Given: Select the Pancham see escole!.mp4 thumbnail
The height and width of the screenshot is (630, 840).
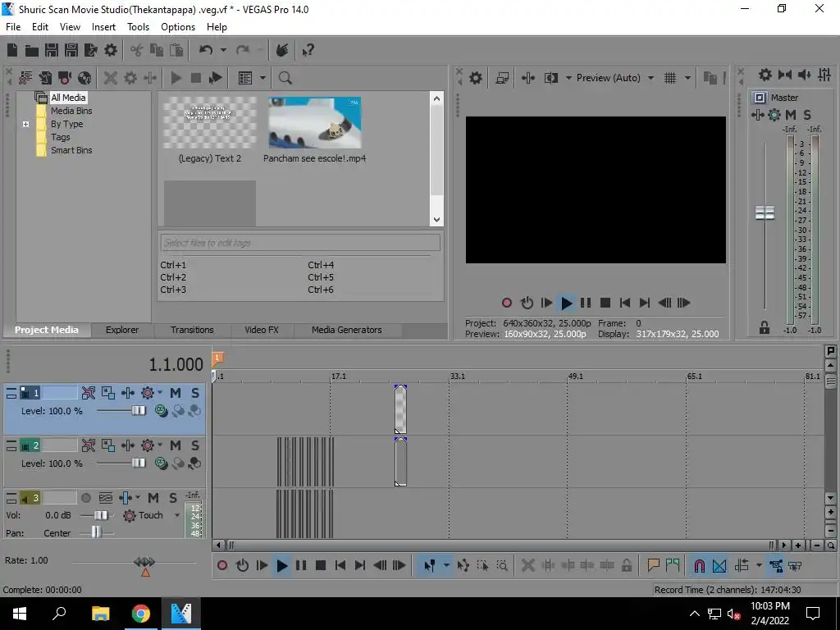Looking at the screenshot, I should (x=315, y=123).
